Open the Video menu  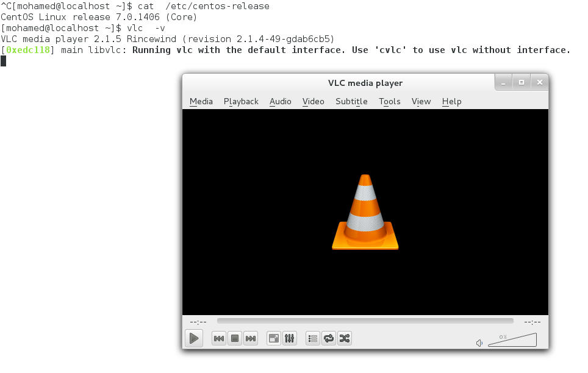coord(313,102)
